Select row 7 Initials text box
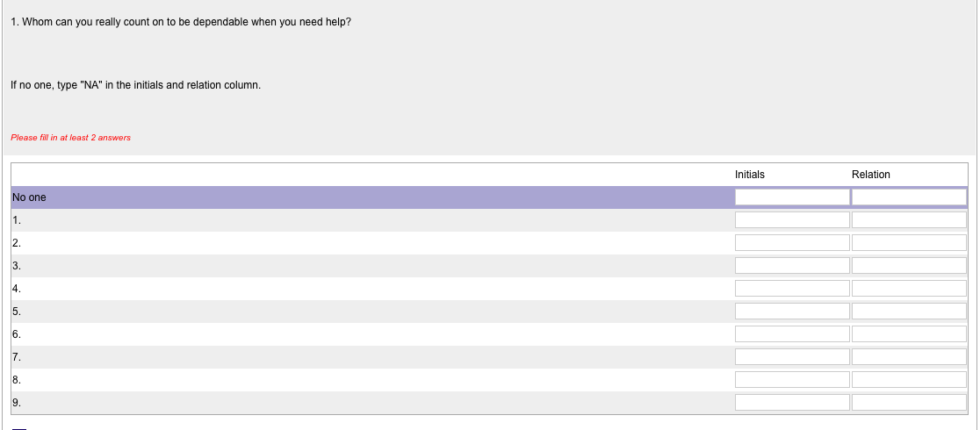 (792, 357)
